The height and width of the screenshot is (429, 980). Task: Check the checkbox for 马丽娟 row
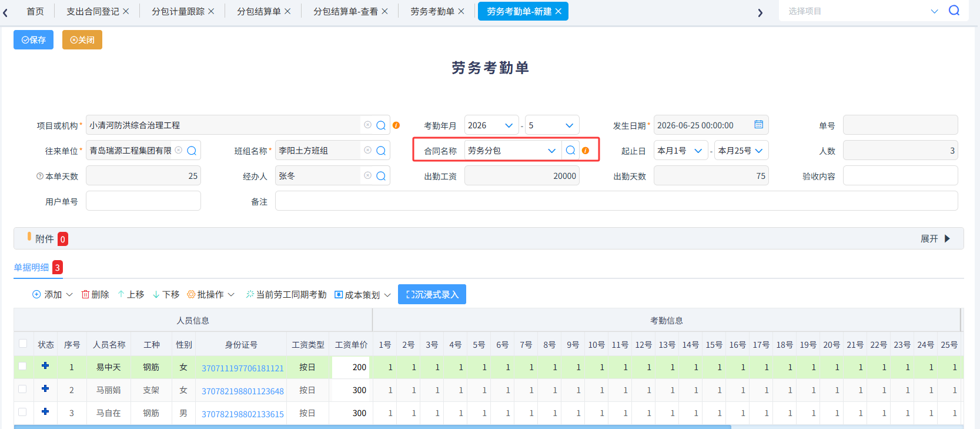click(x=22, y=389)
